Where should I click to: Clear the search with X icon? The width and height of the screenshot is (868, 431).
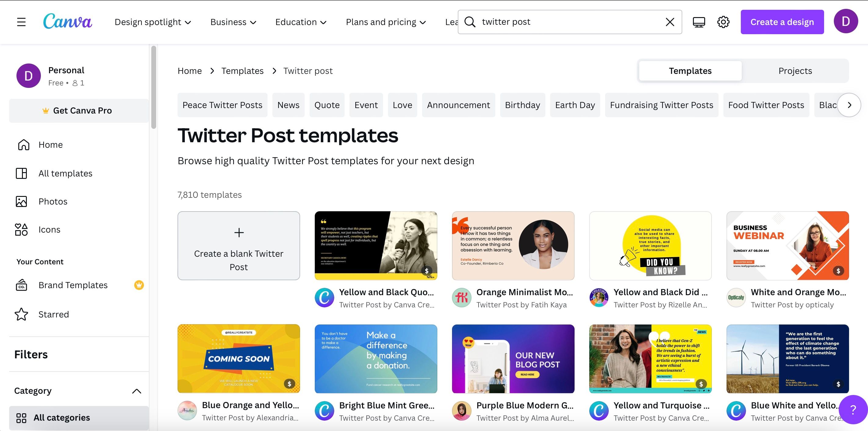670,22
